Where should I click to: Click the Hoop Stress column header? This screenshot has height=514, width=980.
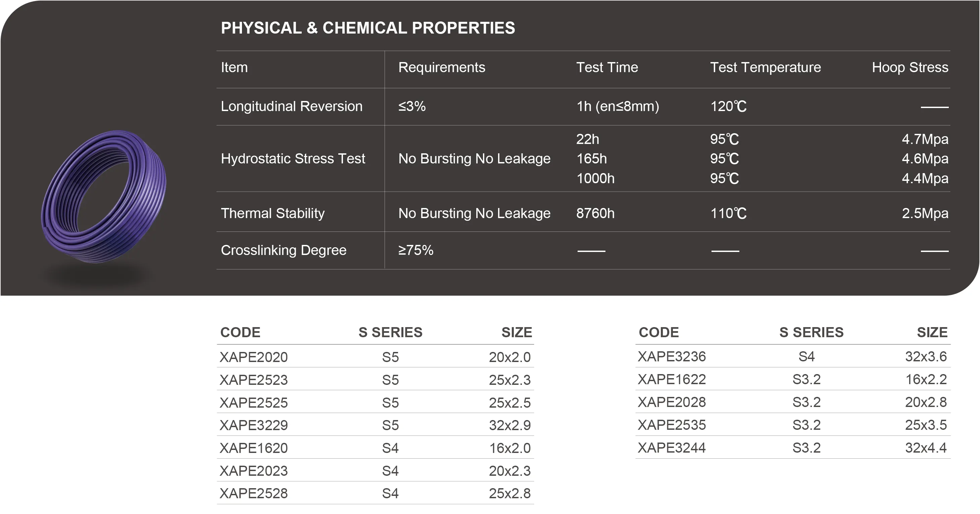[910, 67]
